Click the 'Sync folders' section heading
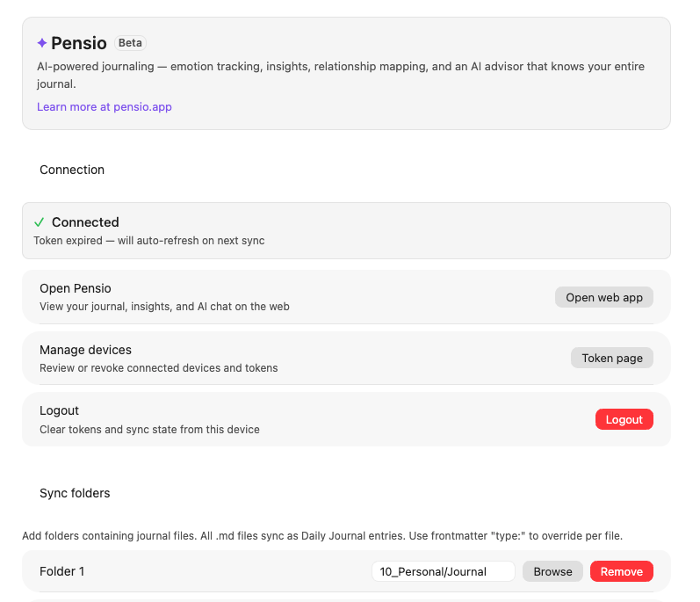The image size is (700, 602). click(75, 493)
